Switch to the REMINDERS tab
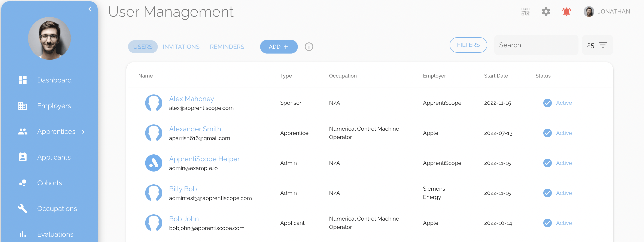The width and height of the screenshot is (644, 242). coord(227,47)
